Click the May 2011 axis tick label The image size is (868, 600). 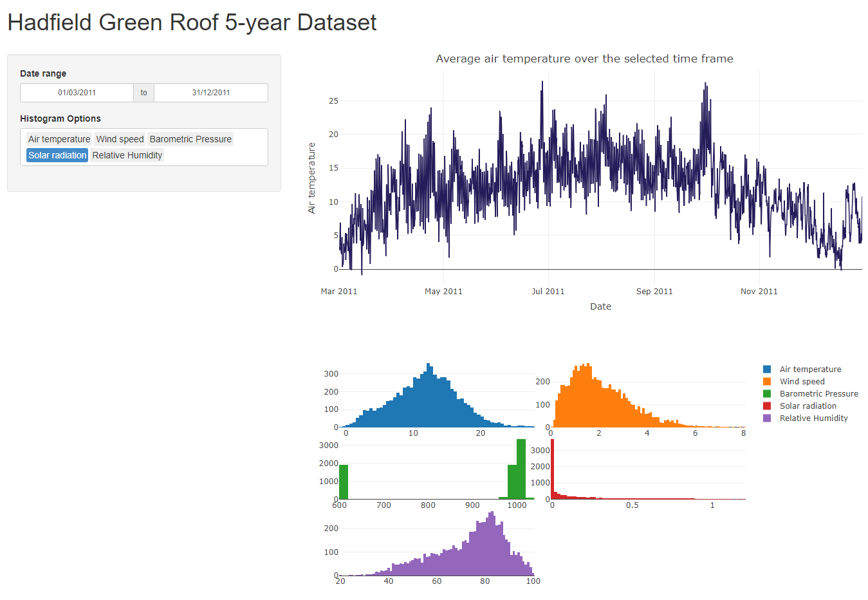tap(443, 292)
